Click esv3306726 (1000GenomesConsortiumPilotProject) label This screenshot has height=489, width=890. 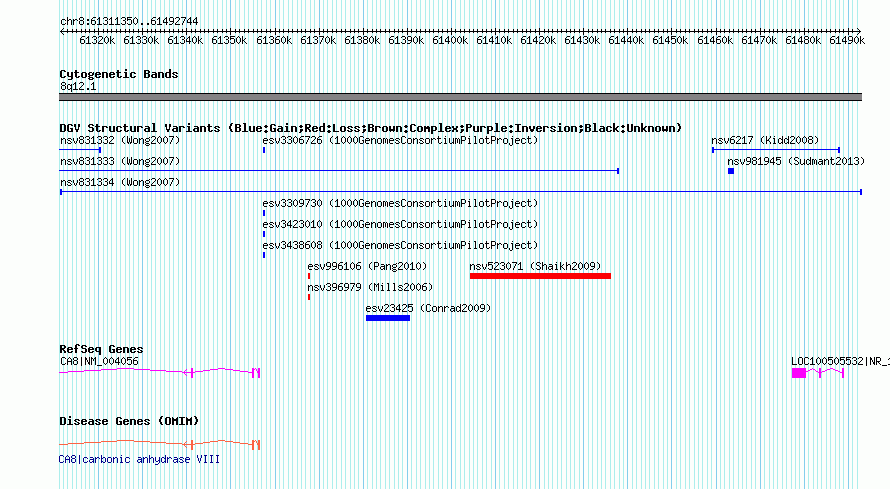[400, 140]
